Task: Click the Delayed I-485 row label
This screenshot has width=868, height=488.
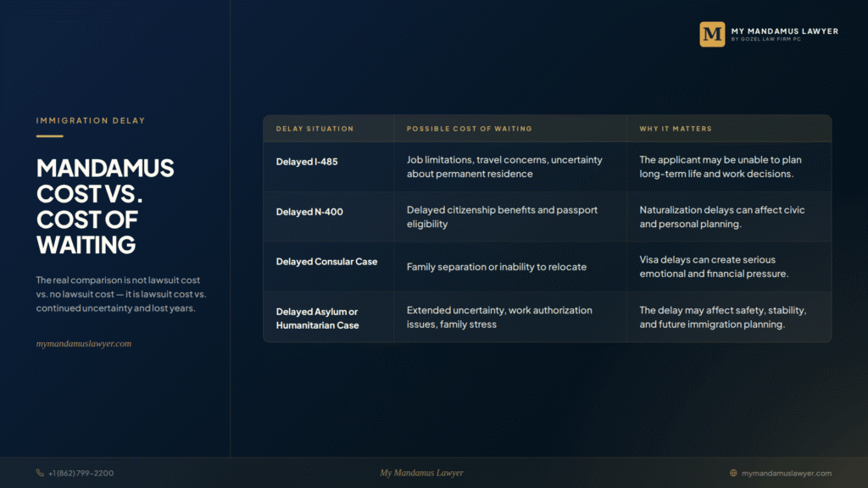Action: click(x=307, y=162)
